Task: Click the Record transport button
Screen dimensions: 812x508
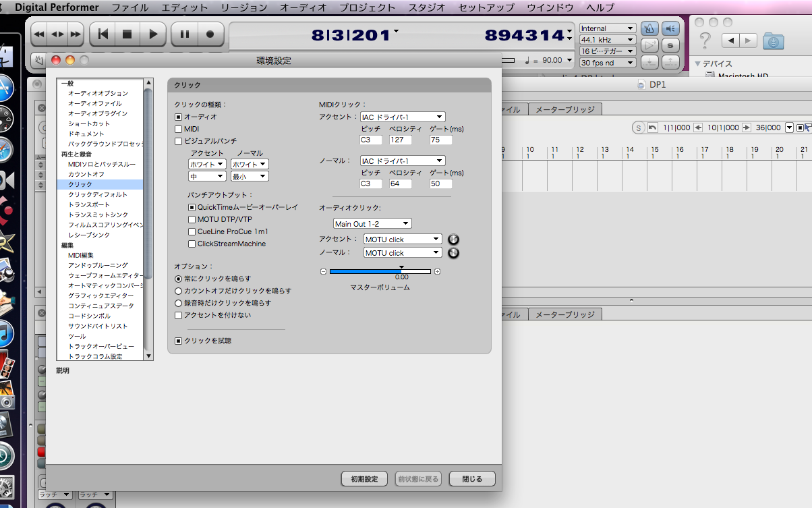Action: click(x=210, y=34)
